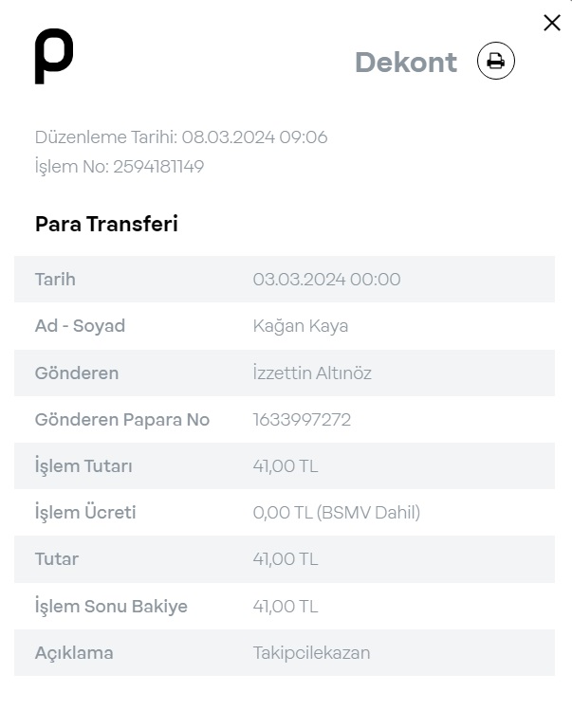Viewport: 572px width, 728px height.
Task: Click the Ad - Soyad label
Action: coord(80,326)
